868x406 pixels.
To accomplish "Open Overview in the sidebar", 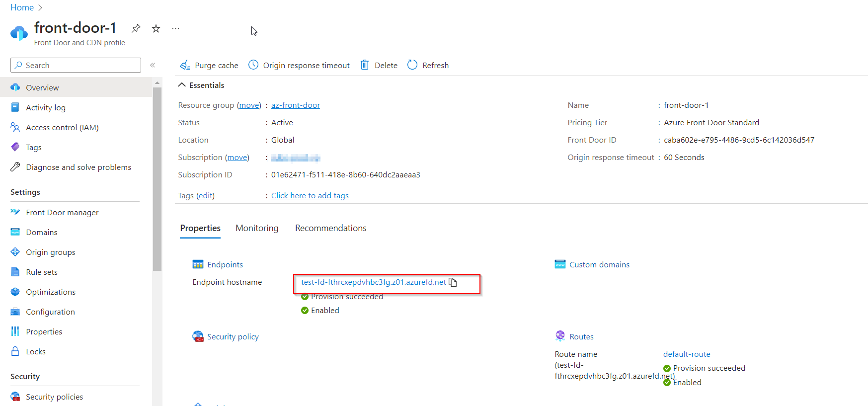I will point(76,87).
